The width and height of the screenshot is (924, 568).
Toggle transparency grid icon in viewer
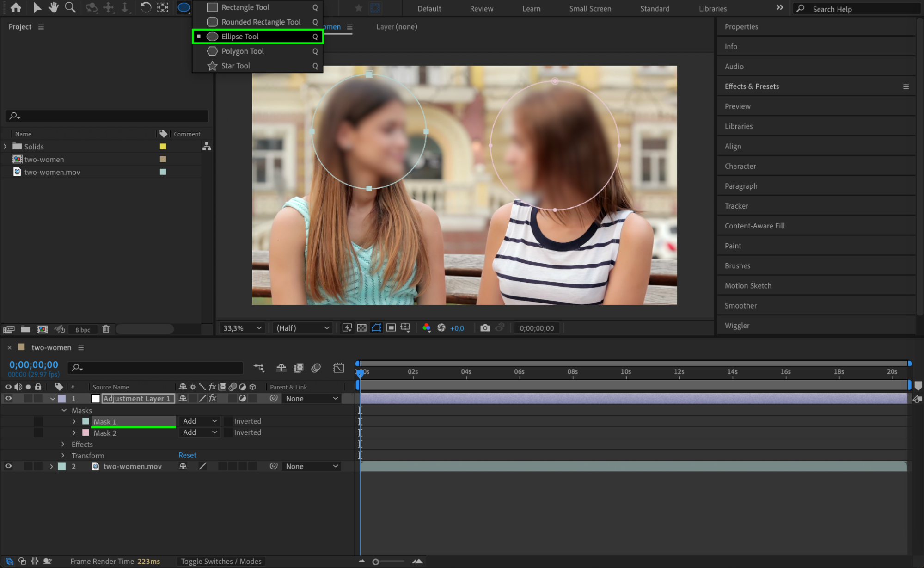(x=361, y=328)
